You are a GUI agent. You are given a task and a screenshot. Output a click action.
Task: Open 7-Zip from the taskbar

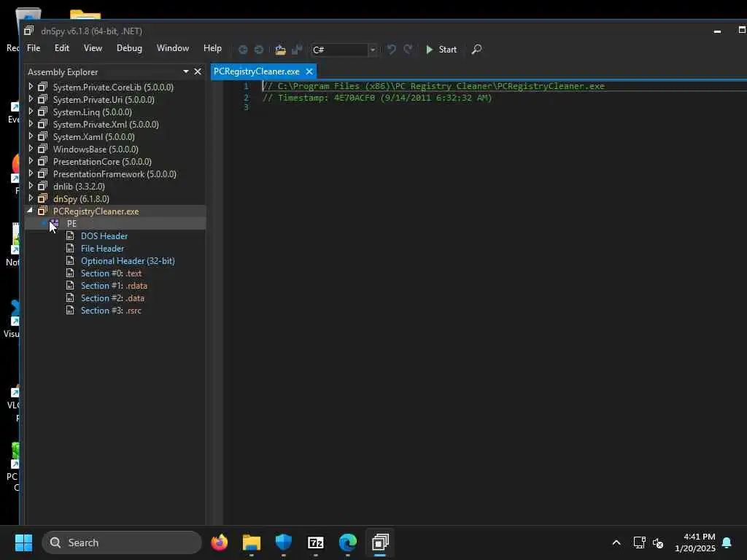tap(315, 542)
